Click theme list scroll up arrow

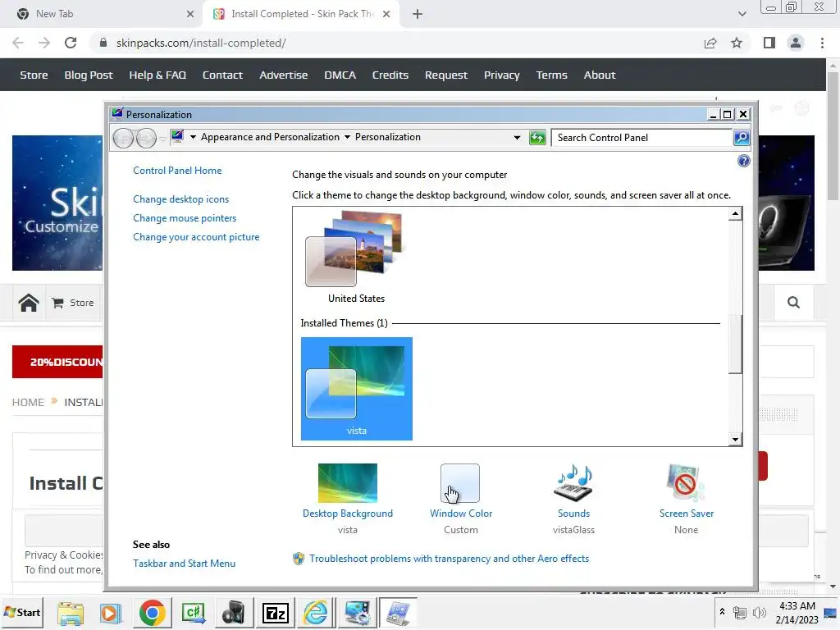[x=735, y=214]
